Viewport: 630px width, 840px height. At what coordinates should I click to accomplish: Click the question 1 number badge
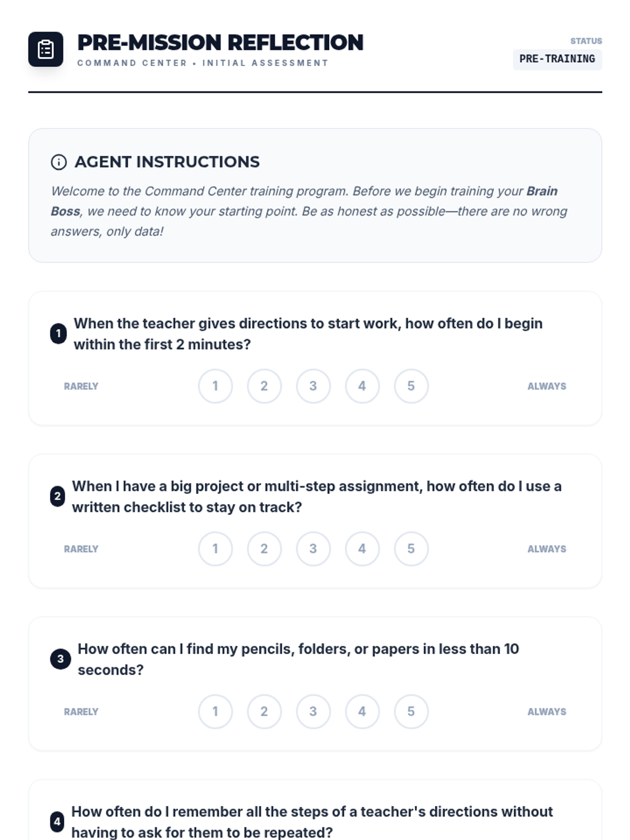click(58, 333)
